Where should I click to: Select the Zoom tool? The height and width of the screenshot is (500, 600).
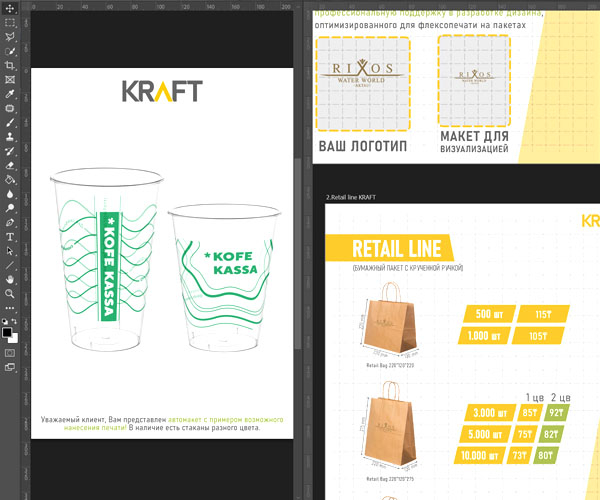click(10, 294)
